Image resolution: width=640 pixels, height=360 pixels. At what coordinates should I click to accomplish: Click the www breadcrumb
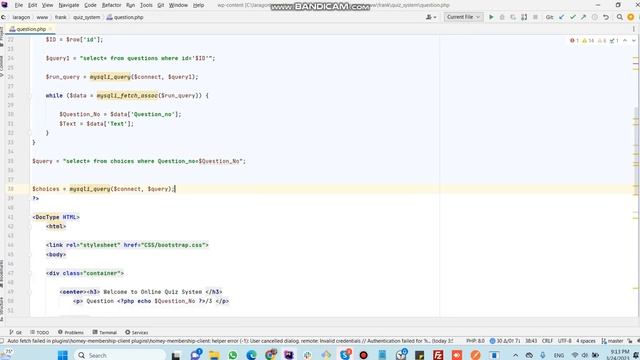point(42,18)
